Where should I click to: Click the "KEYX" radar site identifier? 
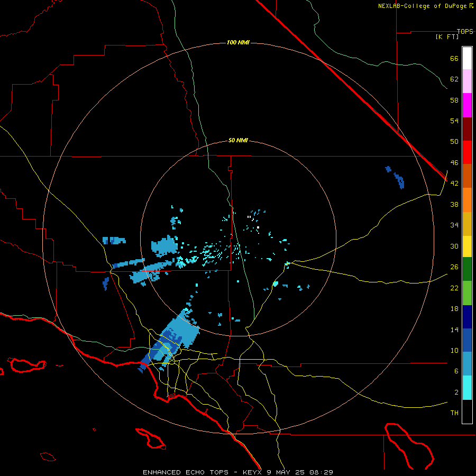252,472
